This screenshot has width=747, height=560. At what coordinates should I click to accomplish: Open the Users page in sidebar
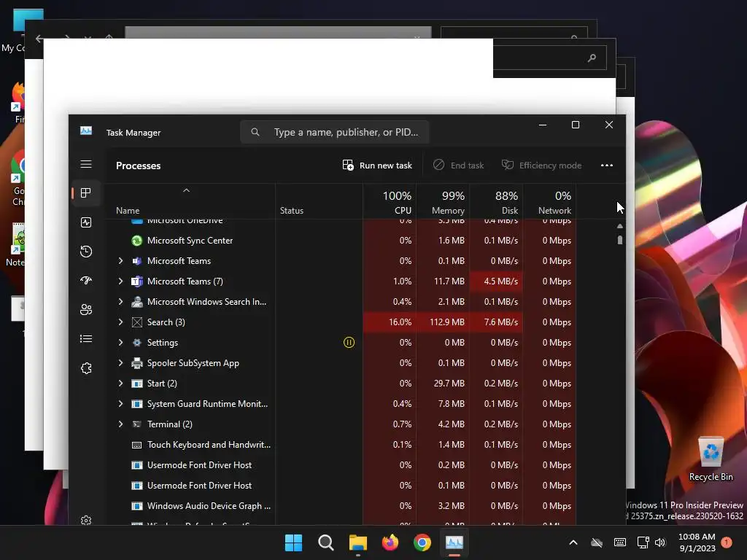click(x=86, y=309)
